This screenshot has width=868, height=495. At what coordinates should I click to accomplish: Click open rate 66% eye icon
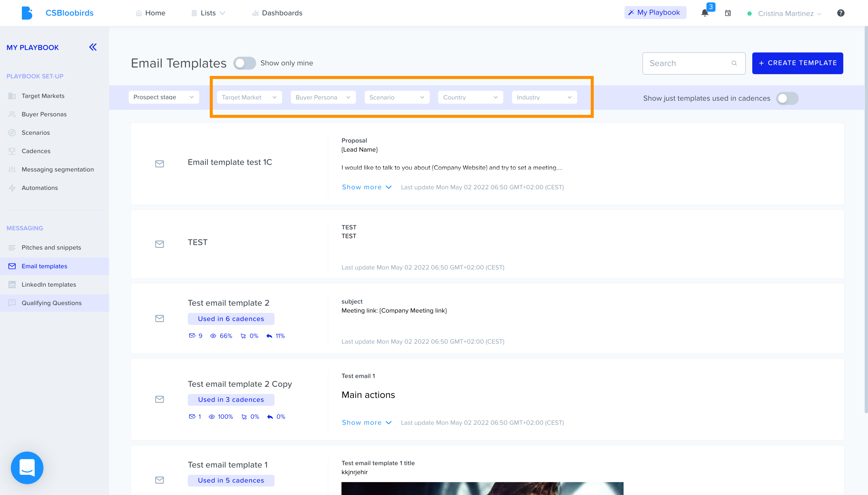213,336
